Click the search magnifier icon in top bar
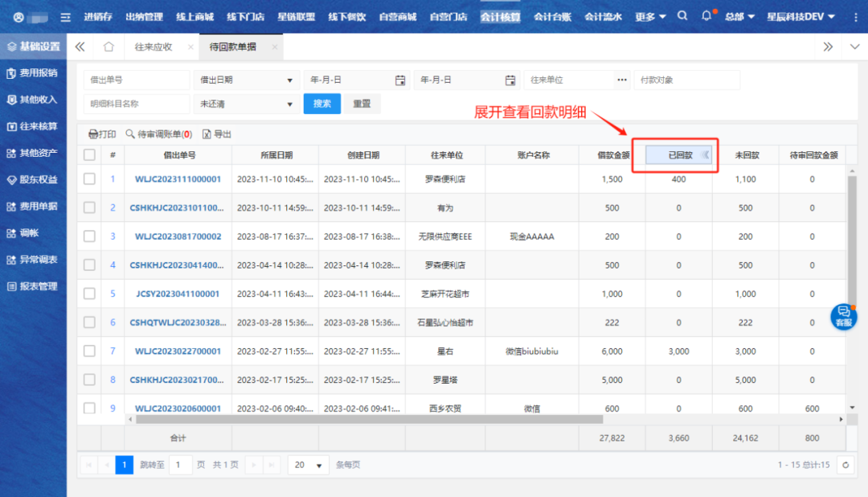 point(682,16)
